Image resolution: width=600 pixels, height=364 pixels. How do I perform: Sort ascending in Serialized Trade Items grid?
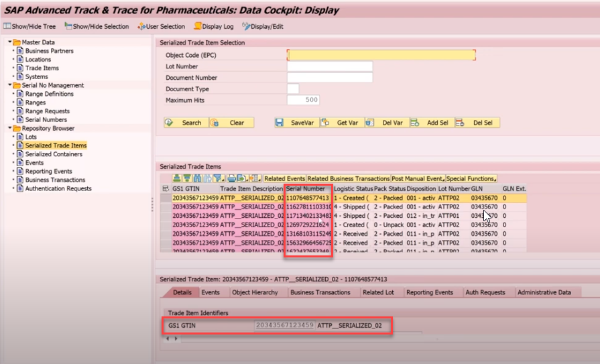pyautogui.click(x=176, y=178)
